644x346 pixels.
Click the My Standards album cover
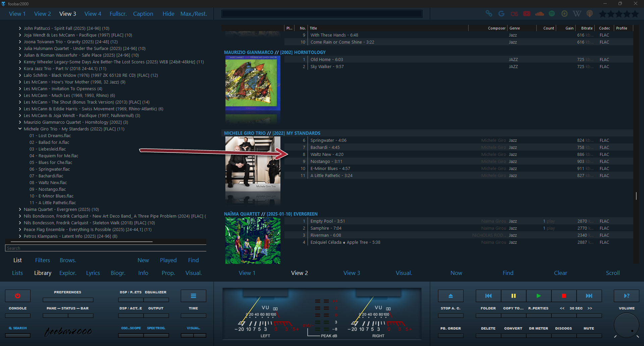click(253, 164)
